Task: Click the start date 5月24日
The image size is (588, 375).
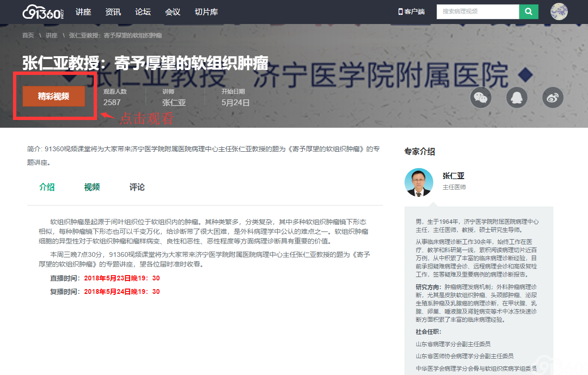Action: 235,102
